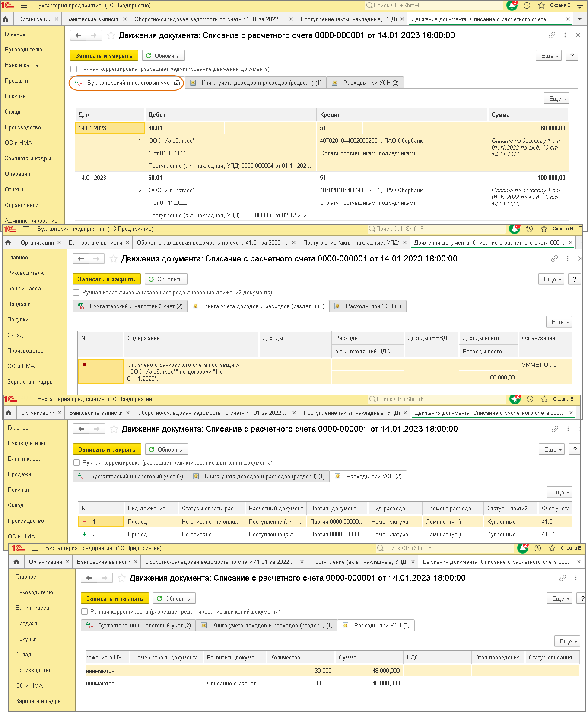
Task: Focus search field in Дебет/Кредит window
Action: click(433, 6)
